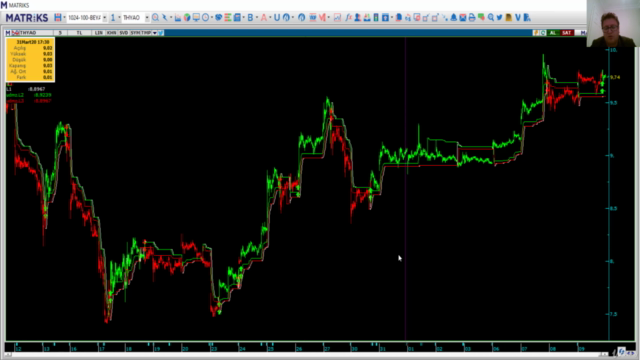Open the mail envelope icon
This screenshot has width=640, height=360.
(x=462, y=18)
